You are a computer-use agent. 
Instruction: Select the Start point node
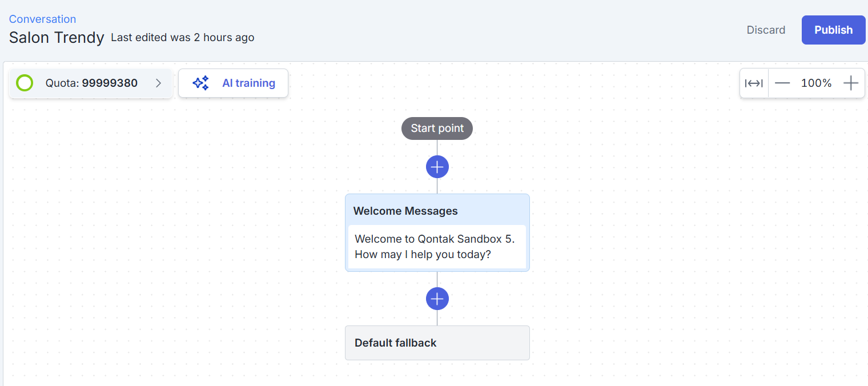click(x=437, y=128)
